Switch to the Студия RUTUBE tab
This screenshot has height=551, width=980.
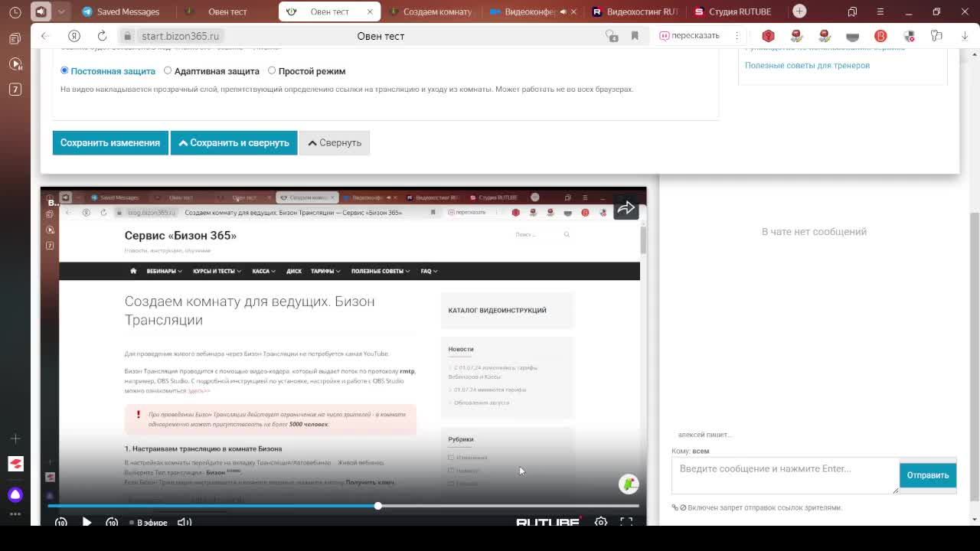(x=732, y=11)
